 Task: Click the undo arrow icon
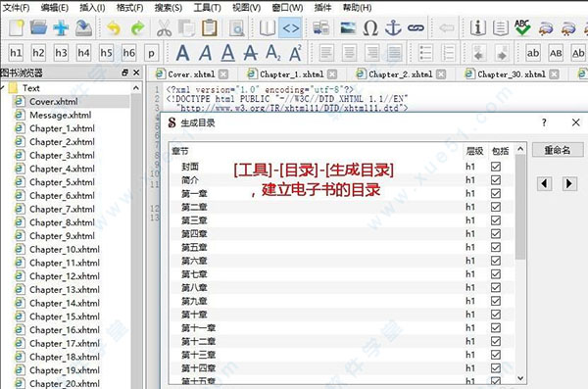(114, 28)
